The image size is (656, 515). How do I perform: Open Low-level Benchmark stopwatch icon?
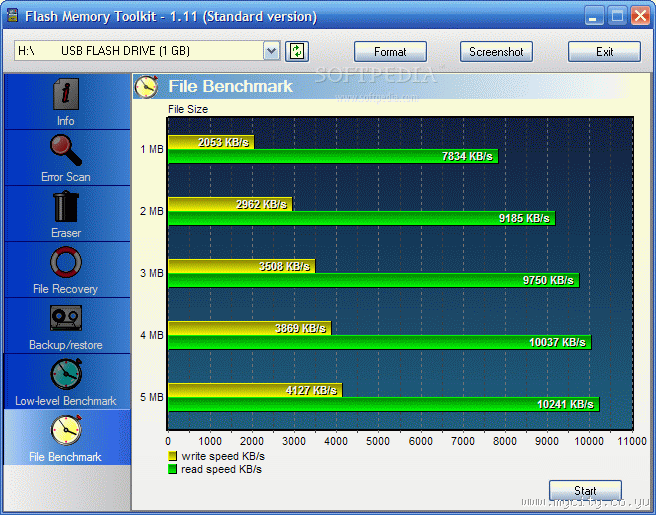pyautogui.click(x=66, y=374)
